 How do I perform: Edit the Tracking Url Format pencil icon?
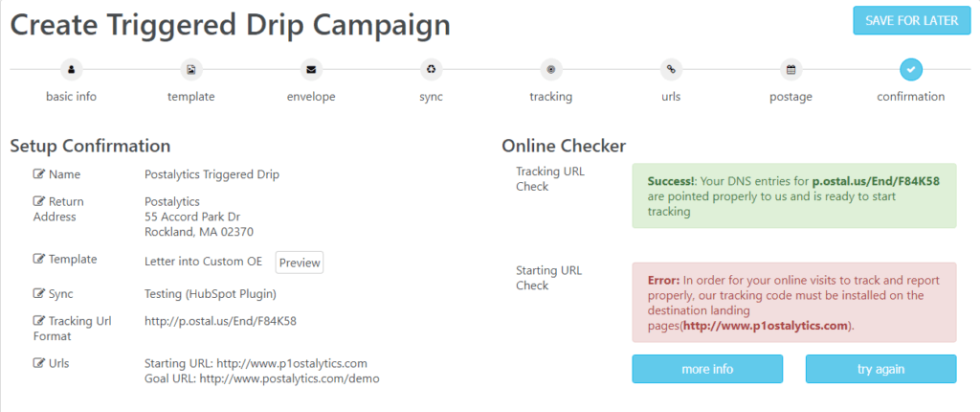[38, 321]
